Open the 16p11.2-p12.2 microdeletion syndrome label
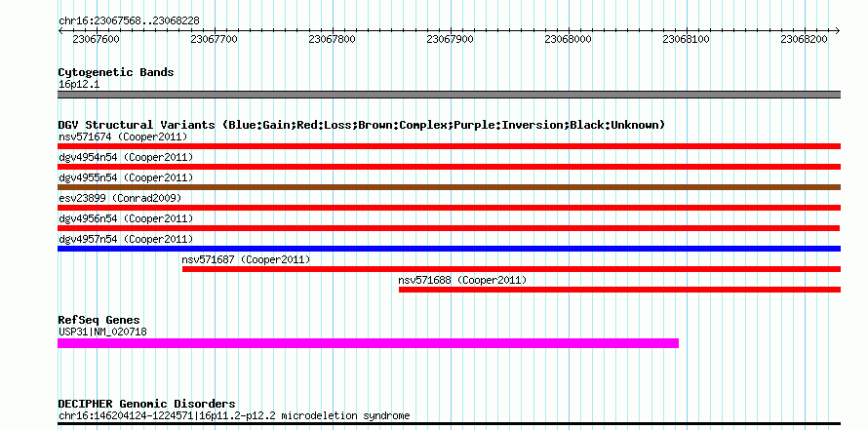The height and width of the screenshot is (430, 868). (x=234, y=415)
